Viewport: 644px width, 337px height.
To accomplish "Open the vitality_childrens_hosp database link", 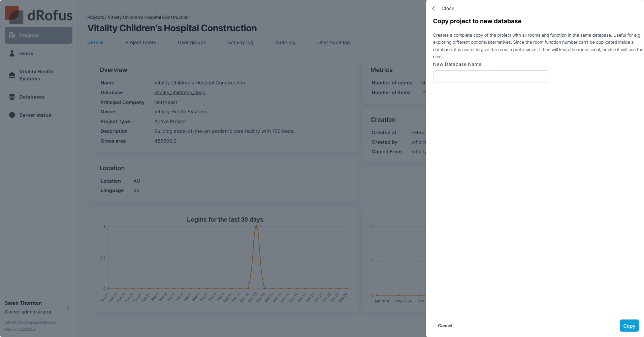I will coord(180,92).
